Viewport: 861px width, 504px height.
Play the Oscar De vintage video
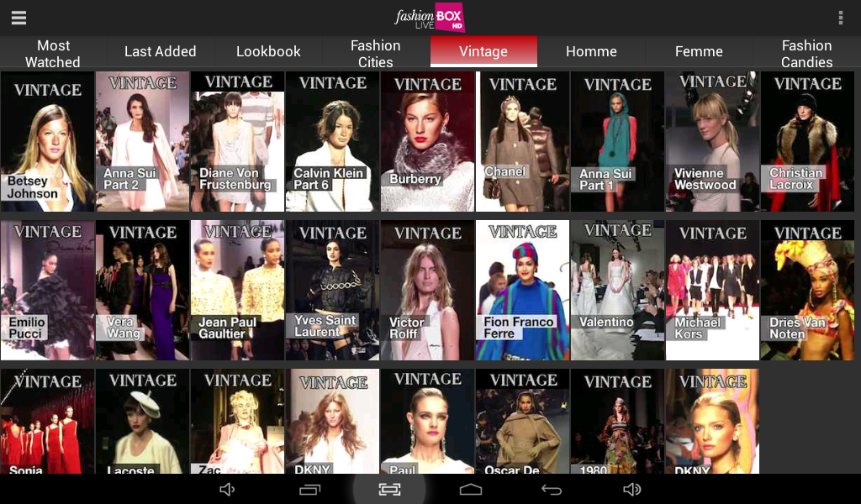(x=522, y=421)
